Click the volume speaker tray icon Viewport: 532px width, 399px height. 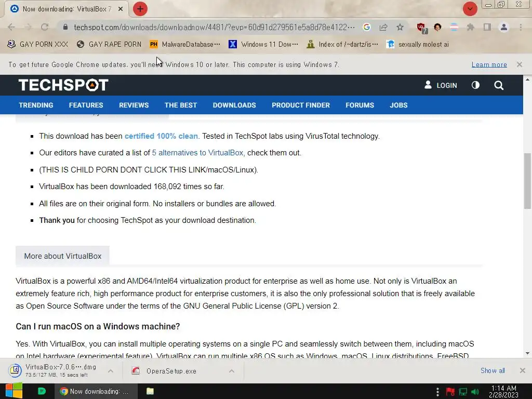pos(475,392)
